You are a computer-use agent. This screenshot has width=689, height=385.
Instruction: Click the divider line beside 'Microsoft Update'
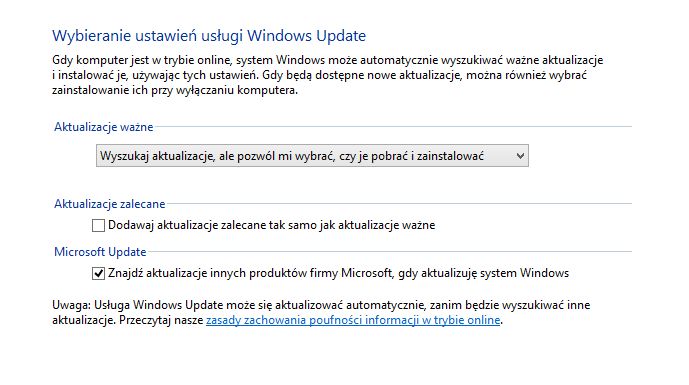click(x=390, y=251)
